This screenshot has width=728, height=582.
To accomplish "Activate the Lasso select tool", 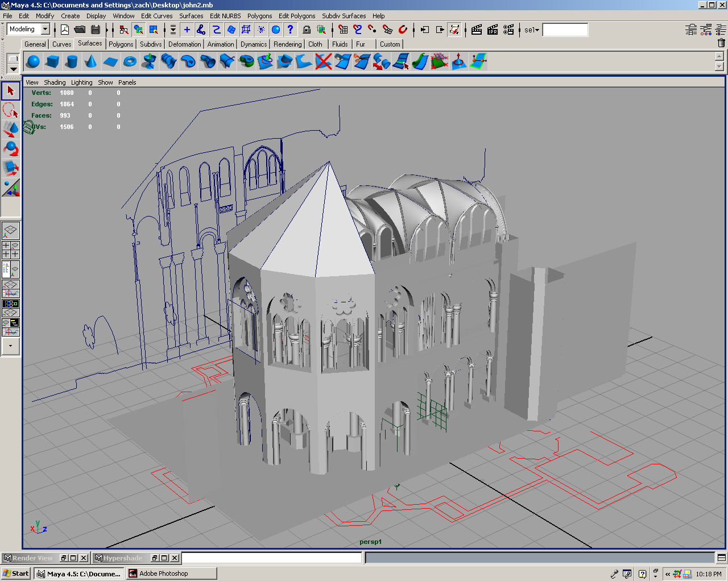I will (x=11, y=110).
